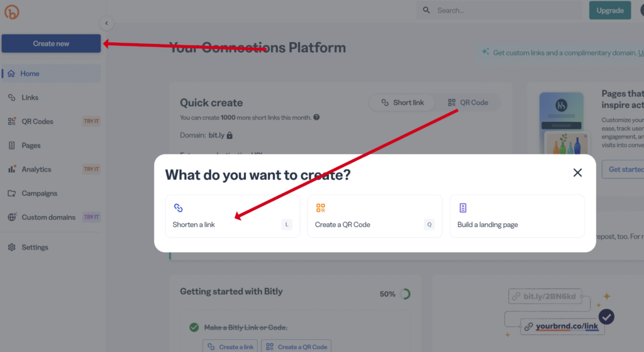
Task: Choose the Build a landing page option
Action: coord(517,216)
